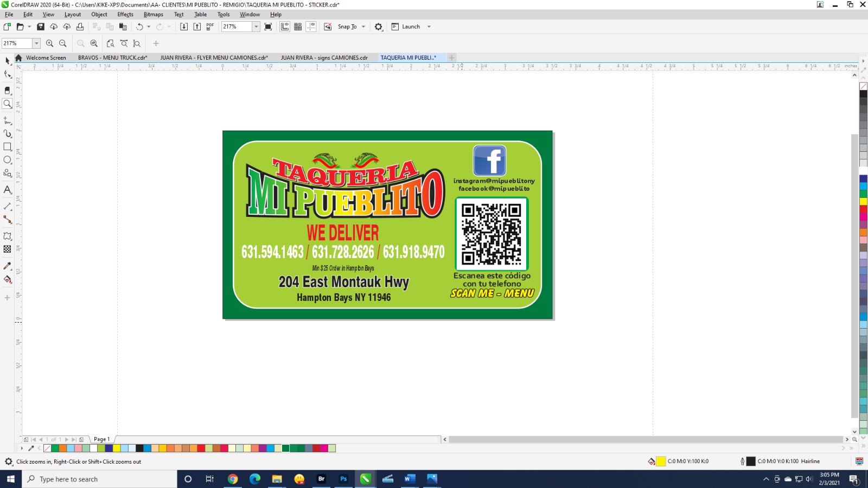
Task: Click plus button to start new document tab
Action: [x=451, y=57]
